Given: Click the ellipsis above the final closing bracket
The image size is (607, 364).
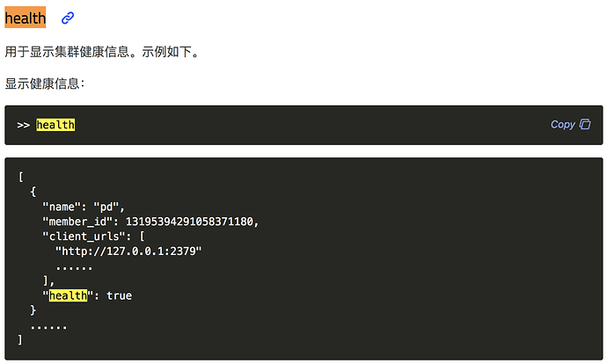Looking at the screenshot, I should point(48,325).
